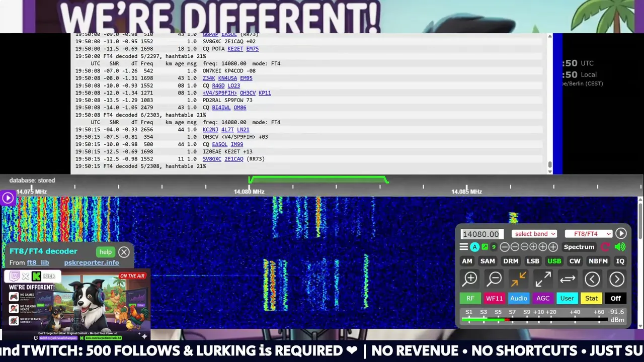
Task: Open the KP11 grid link
Action: pos(265,93)
